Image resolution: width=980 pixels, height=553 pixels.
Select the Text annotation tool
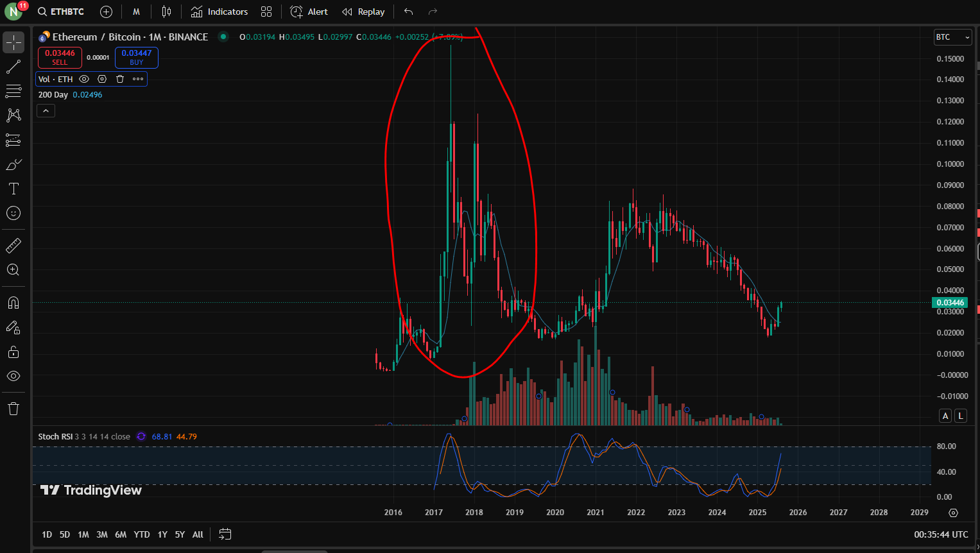click(x=13, y=189)
